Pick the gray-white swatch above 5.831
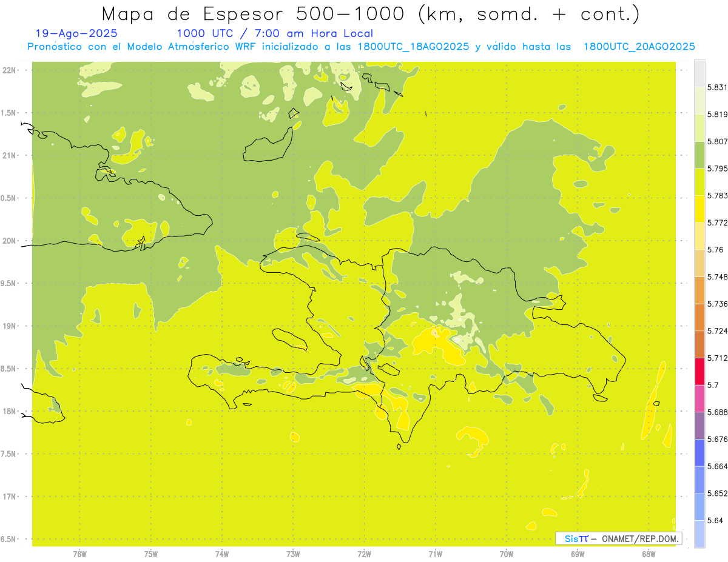 [699, 73]
